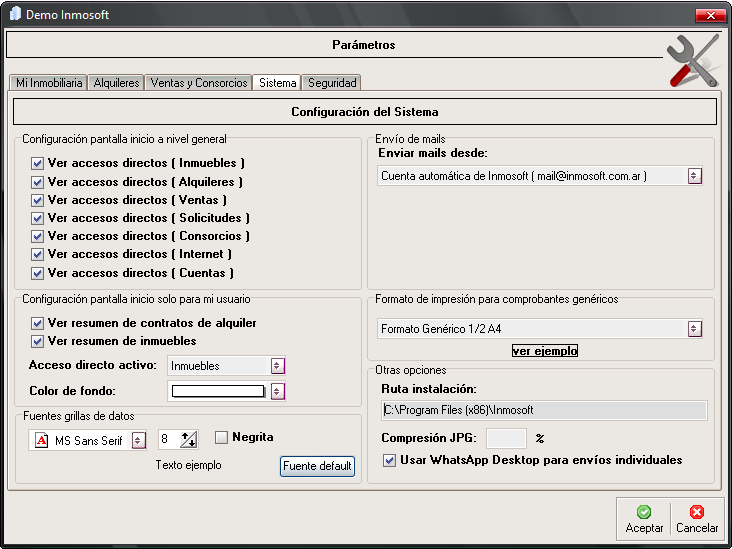Open the Acceso directo activo dropdown

click(278, 366)
